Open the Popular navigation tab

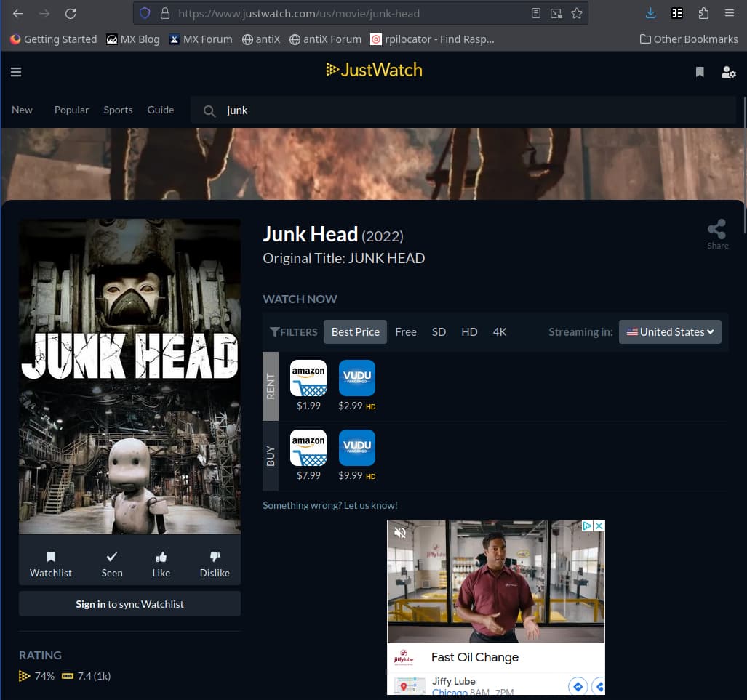[71, 110]
